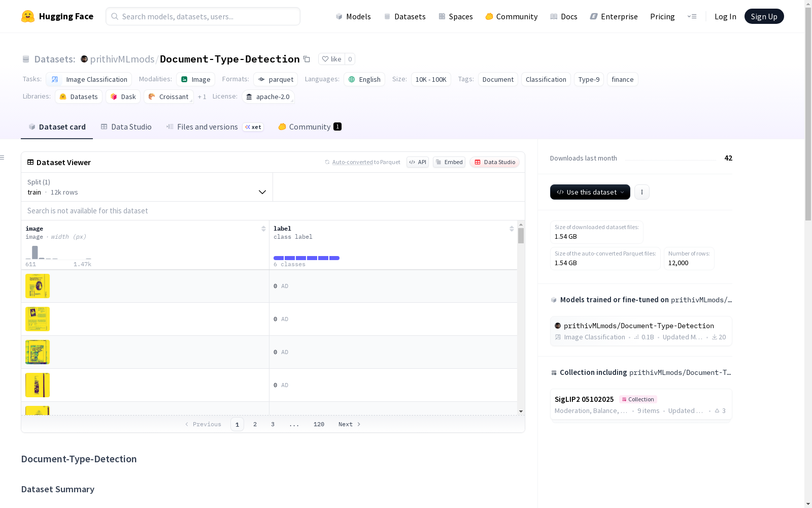Open the first row image thumbnail

tap(38, 286)
